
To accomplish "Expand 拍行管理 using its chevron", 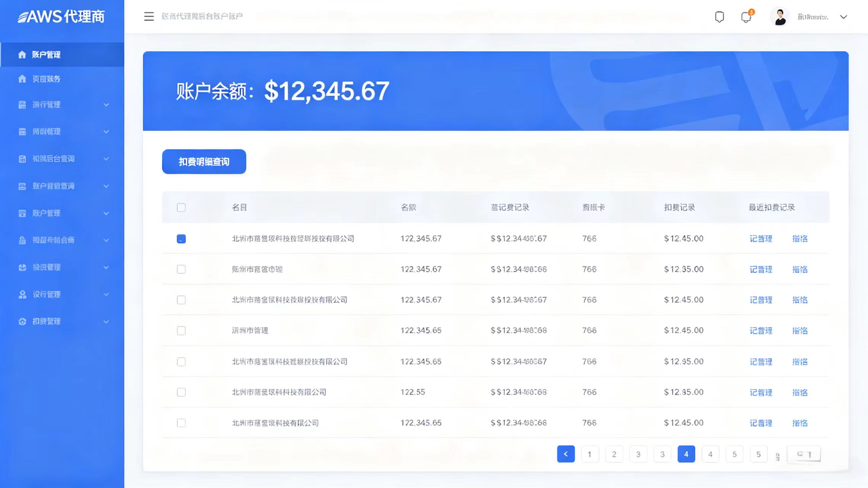I will (106, 104).
